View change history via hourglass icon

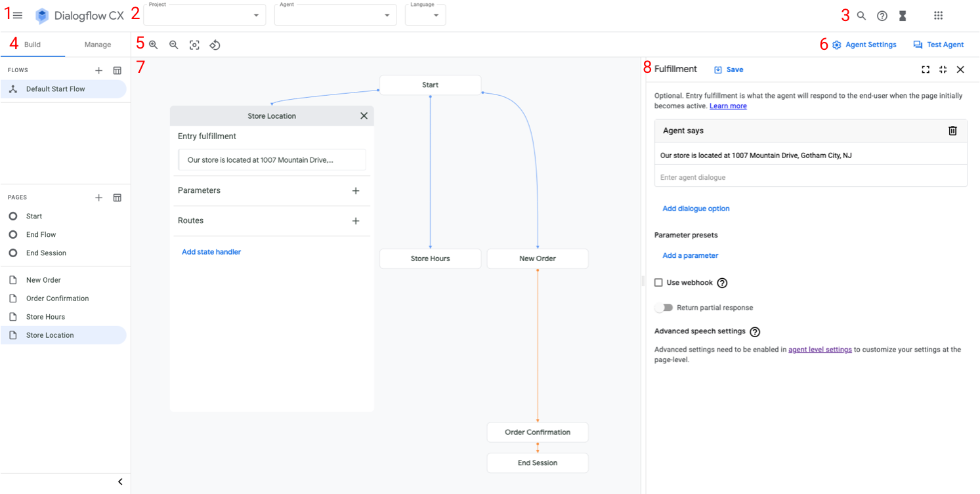point(903,15)
